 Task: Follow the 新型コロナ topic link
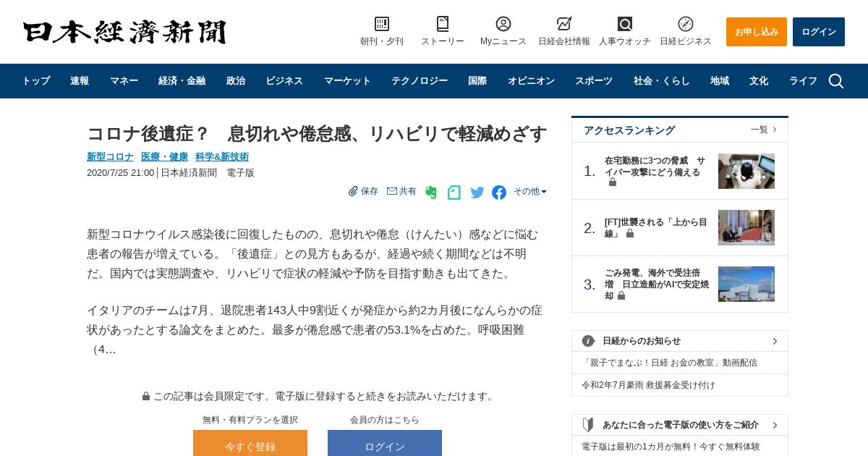(110, 156)
